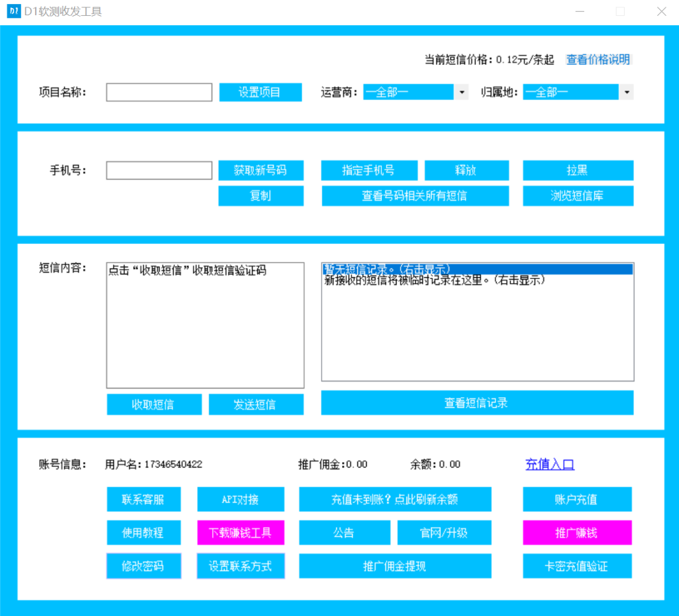Click the 项目名称 input field

click(x=159, y=92)
